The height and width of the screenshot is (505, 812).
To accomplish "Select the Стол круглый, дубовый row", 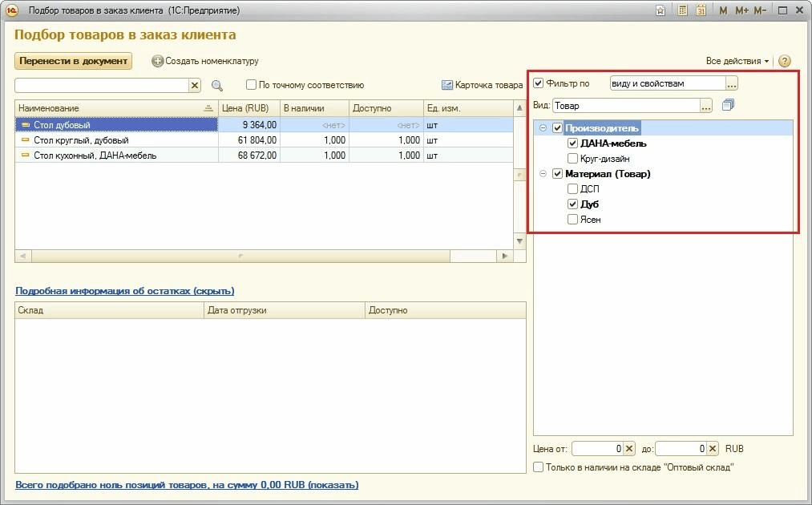I will coord(80,140).
